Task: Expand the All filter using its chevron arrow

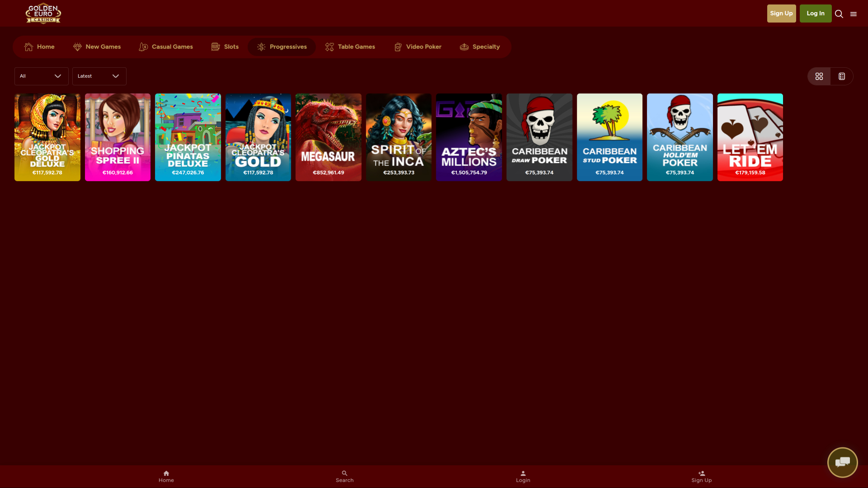Action: click(x=58, y=76)
